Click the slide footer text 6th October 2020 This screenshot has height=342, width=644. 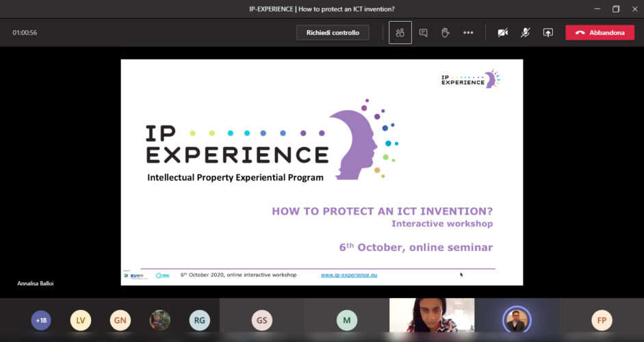238,275
